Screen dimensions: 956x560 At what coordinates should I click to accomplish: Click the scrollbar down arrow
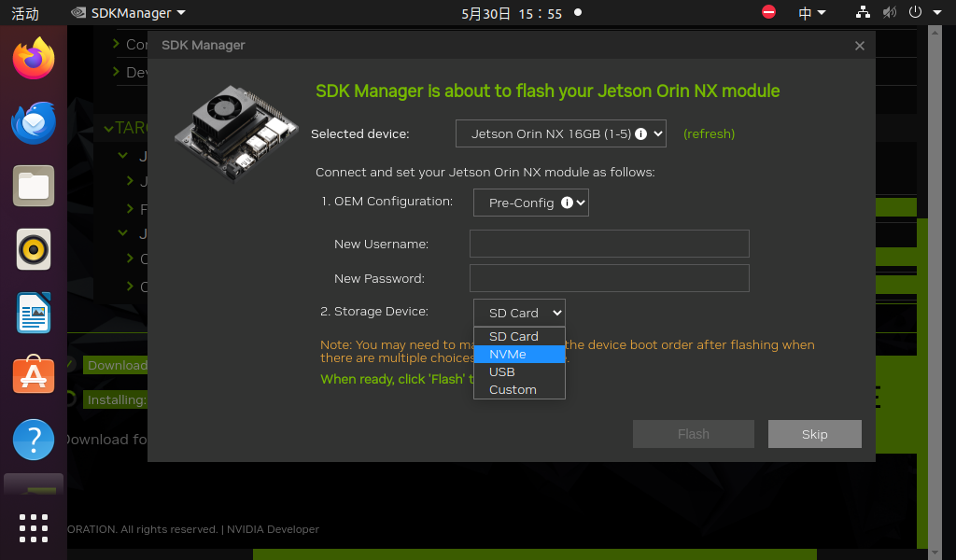tap(935, 553)
